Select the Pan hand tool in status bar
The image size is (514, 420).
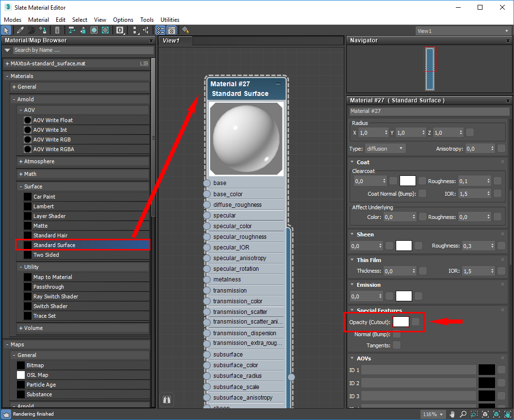tap(452, 414)
